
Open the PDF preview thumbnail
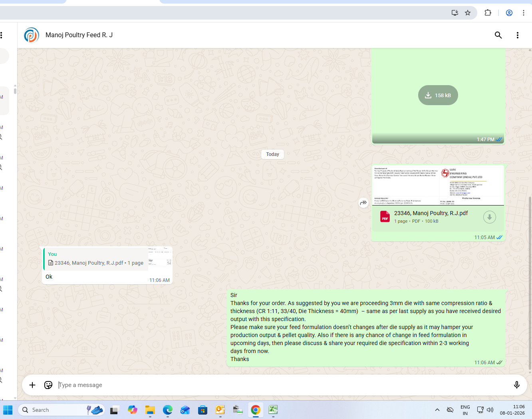438,186
